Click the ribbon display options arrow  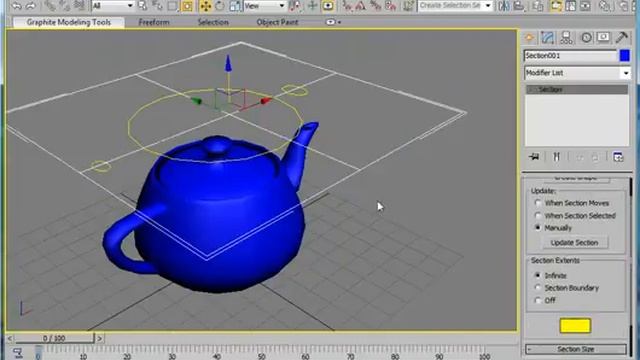tap(340, 22)
